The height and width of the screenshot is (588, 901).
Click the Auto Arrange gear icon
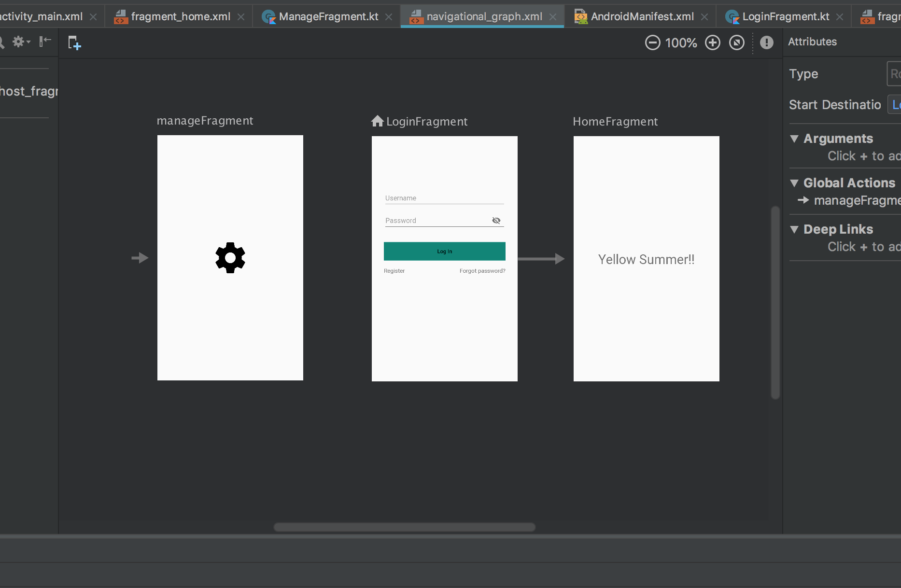click(18, 42)
